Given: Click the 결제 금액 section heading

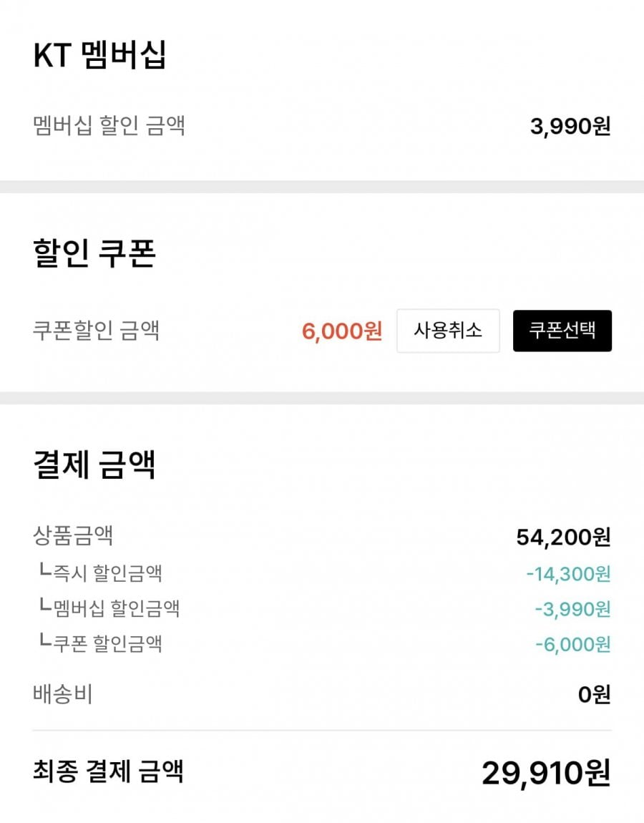Looking at the screenshot, I should [x=94, y=464].
